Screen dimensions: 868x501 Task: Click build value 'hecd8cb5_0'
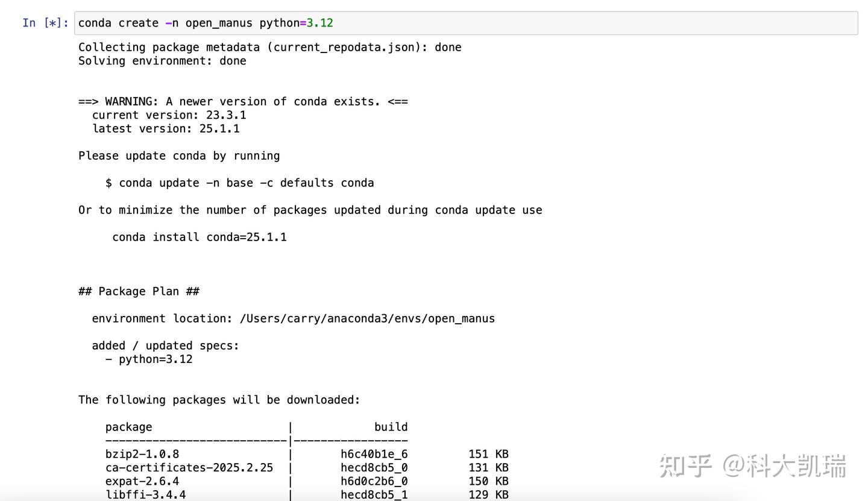pos(374,468)
